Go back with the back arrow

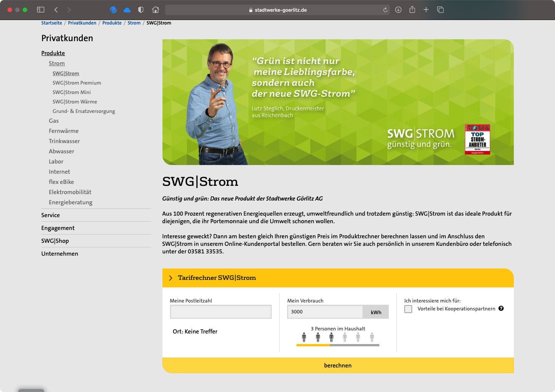(x=56, y=10)
